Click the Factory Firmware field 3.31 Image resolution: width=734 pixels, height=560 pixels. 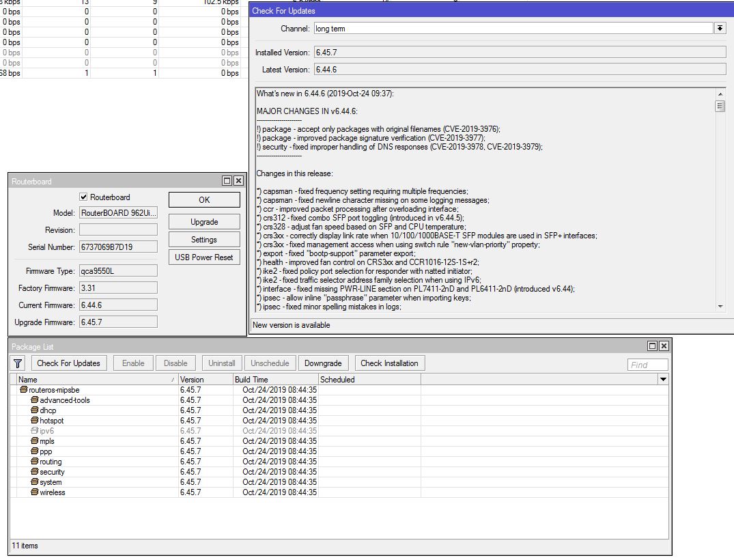click(118, 288)
